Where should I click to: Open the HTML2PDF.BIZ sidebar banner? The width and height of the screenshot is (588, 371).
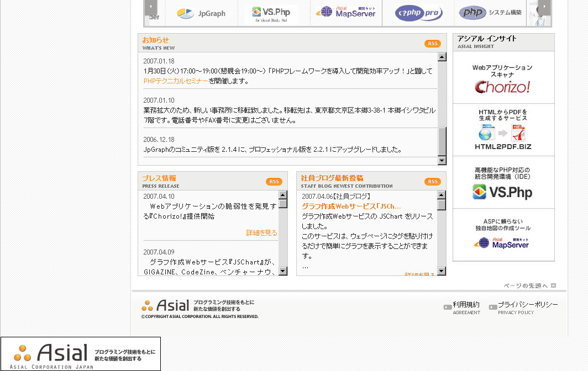pos(503,131)
